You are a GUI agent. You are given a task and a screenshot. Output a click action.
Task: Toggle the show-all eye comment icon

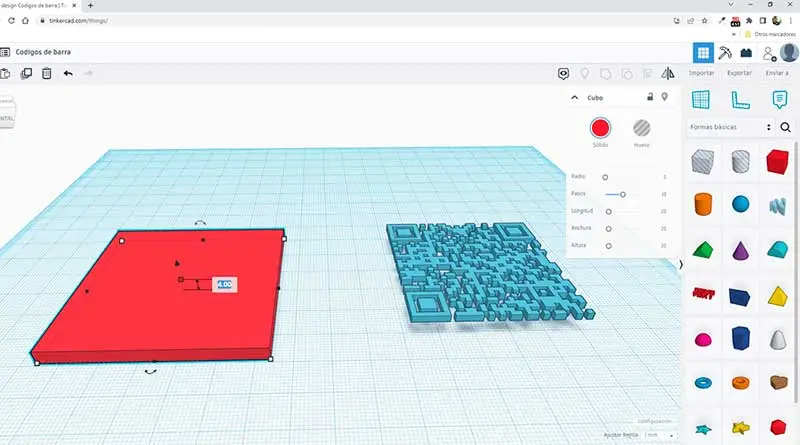[x=563, y=74]
